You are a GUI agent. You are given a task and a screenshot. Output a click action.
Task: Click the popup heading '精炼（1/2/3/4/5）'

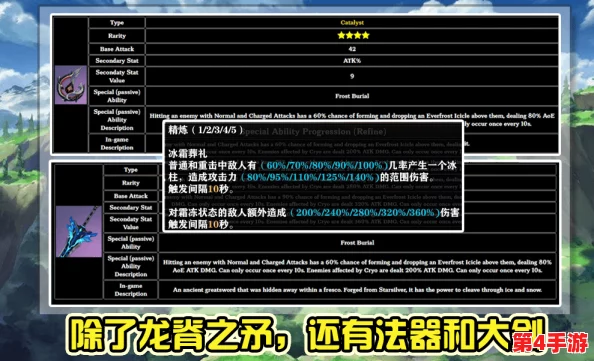(206, 130)
